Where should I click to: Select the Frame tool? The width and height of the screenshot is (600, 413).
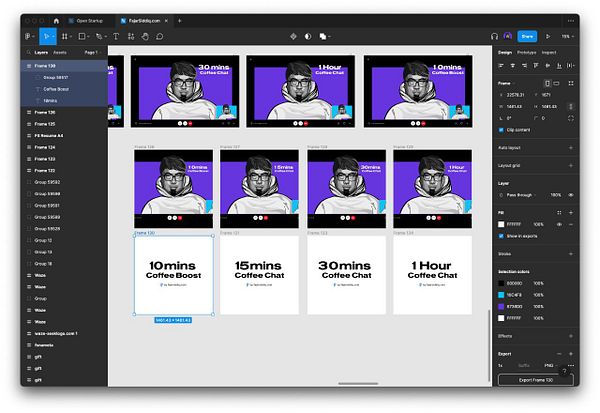pos(64,36)
